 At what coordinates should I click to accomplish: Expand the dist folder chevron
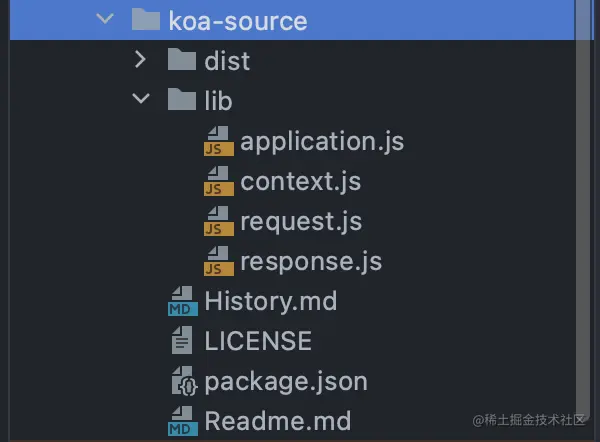[141, 60]
